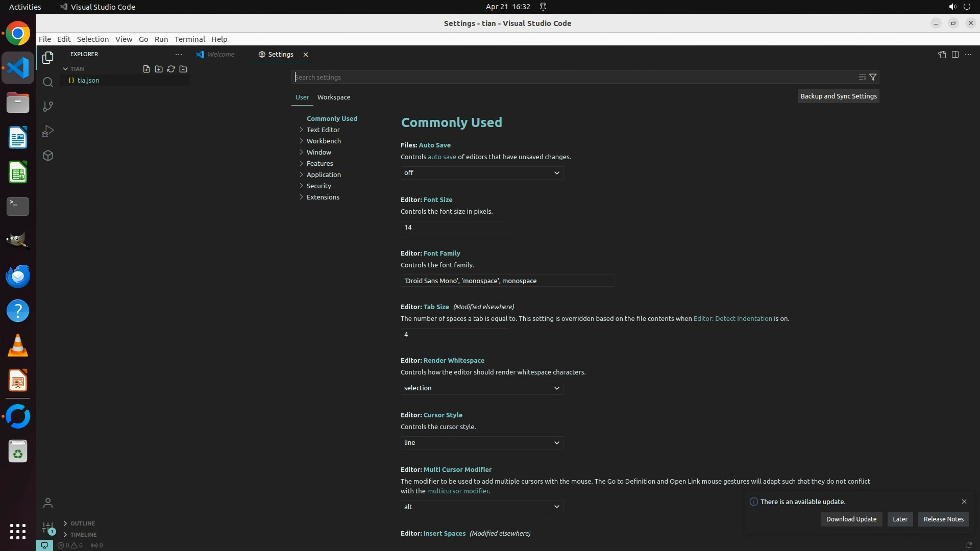Refresh the Explorer file list
The height and width of the screenshot is (551, 980).
tap(171, 69)
